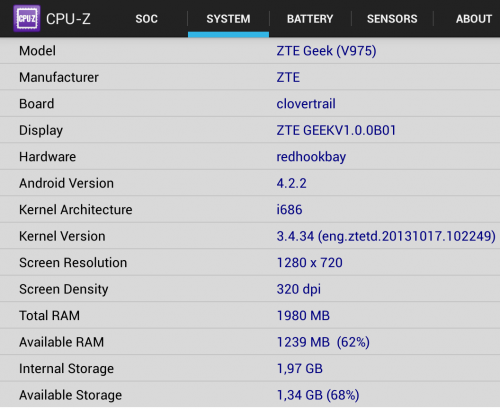
Task: Select the Screen Density label
Action: pos(64,289)
